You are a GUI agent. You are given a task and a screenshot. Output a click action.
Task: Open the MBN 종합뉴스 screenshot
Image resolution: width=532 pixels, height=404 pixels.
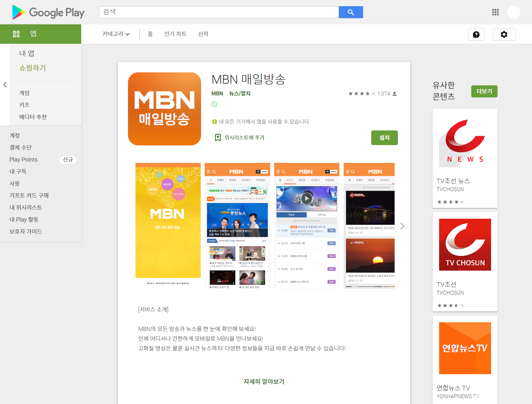pos(237,226)
